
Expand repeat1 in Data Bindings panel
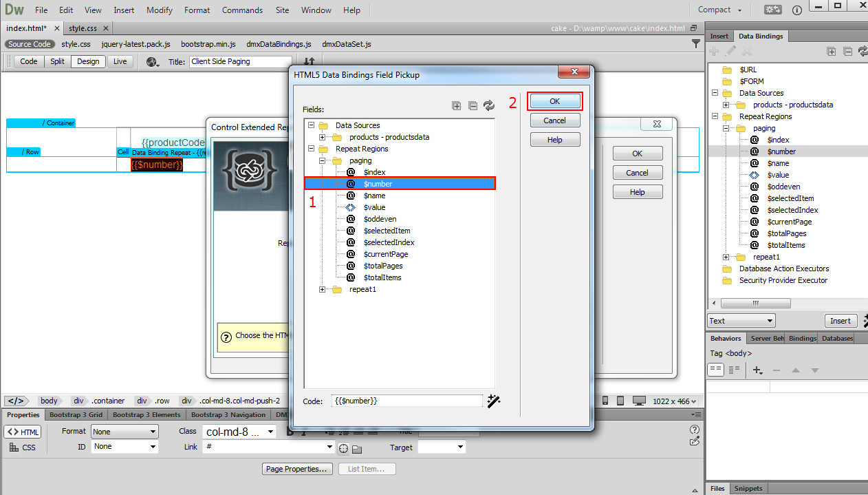pyautogui.click(x=726, y=257)
